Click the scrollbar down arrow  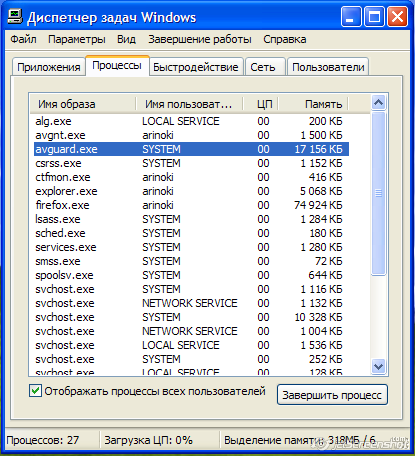[378, 366]
